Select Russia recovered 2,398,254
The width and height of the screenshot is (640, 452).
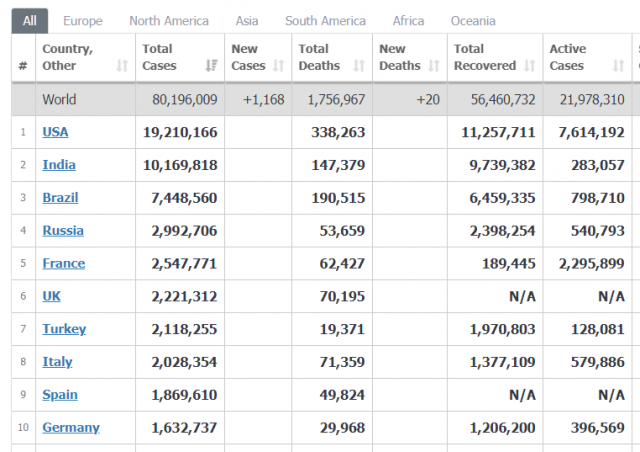click(502, 231)
